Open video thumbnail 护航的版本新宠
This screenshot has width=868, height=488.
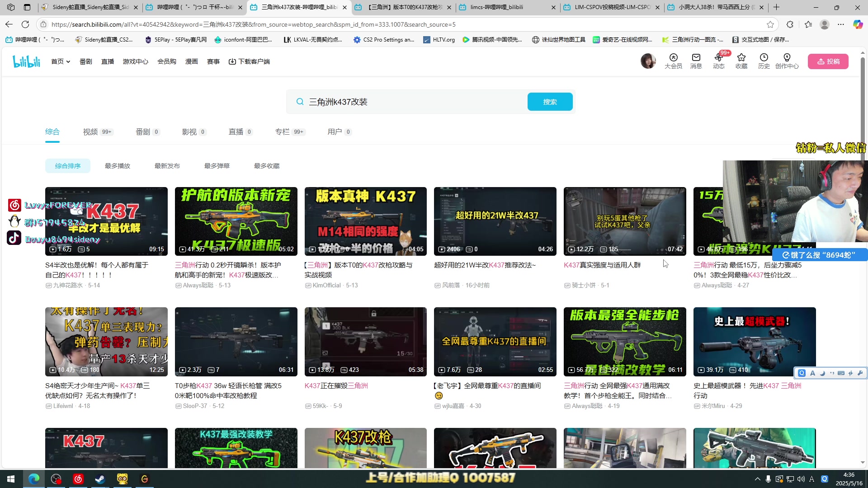coord(236,221)
